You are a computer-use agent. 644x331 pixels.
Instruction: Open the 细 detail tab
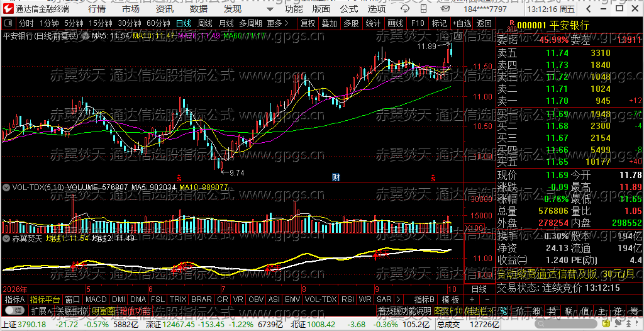click(x=536, y=311)
